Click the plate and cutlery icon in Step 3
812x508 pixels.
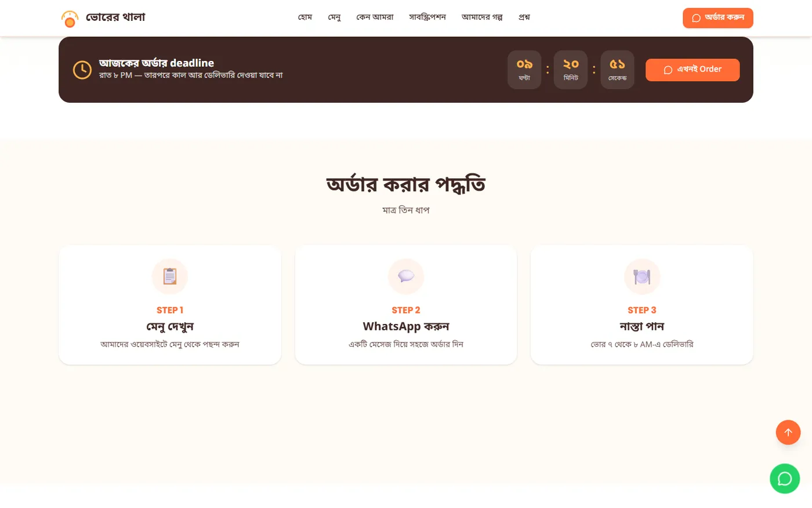tap(642, 276)
